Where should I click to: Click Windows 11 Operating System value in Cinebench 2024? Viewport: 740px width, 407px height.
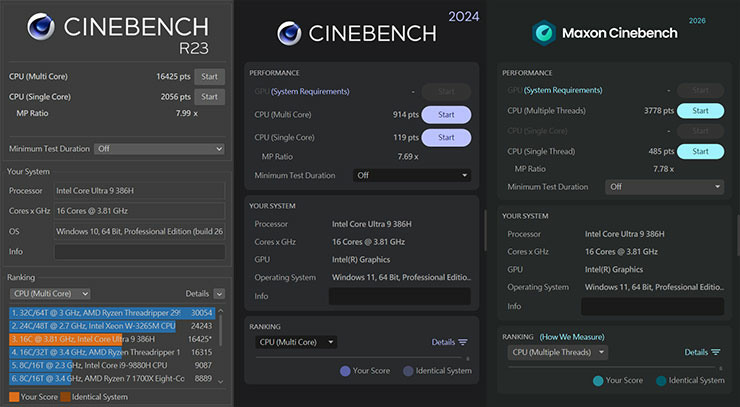[x=401, y=278]
